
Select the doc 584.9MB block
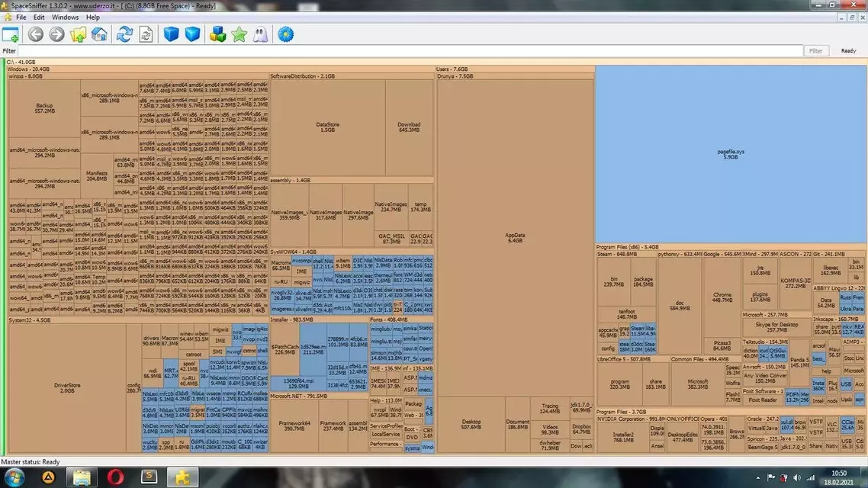pyautogui.click(x=680, y=306)
